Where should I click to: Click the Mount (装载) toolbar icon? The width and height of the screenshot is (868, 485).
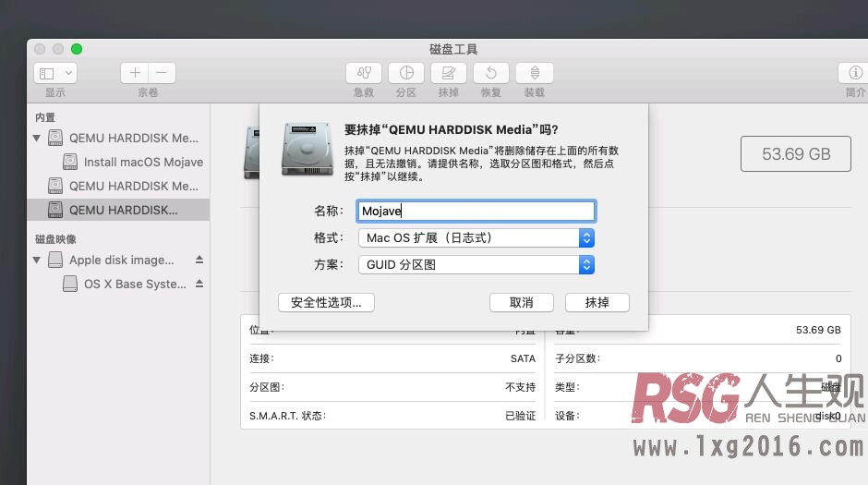[x=535, y=73]
